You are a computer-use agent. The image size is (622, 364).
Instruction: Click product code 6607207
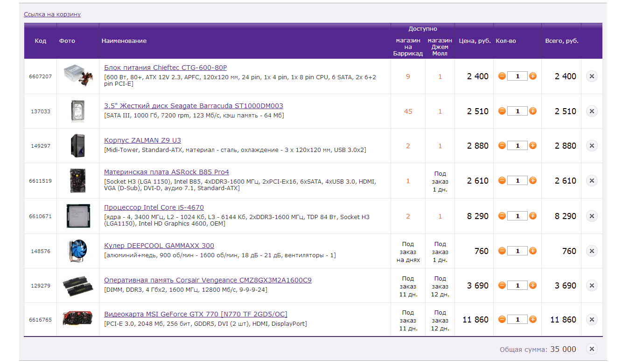point(41,76)
